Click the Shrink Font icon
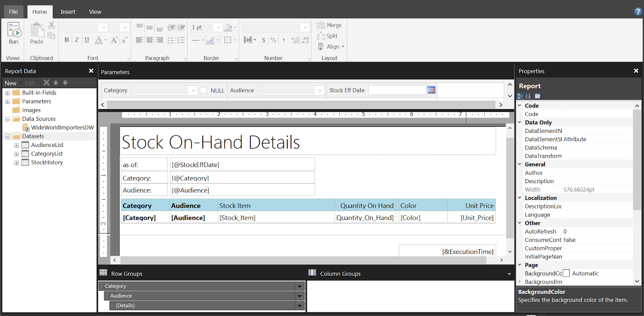 (x=124, y=39)
